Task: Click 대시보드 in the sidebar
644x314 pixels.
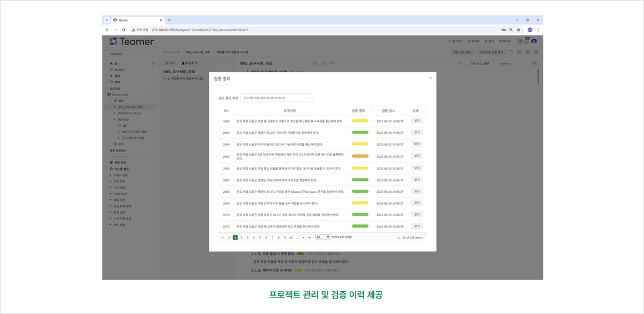Action: [x=118, y=69]
